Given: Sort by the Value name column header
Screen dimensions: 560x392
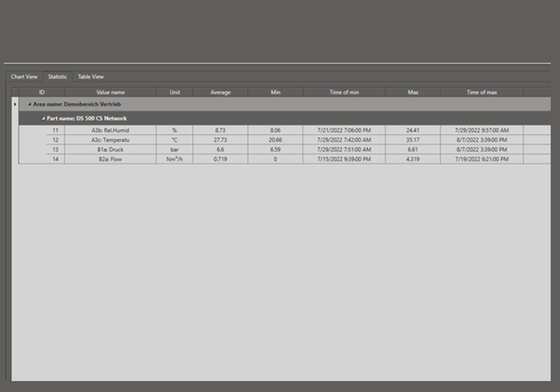Looking at the screenshot, I should 110,92.
